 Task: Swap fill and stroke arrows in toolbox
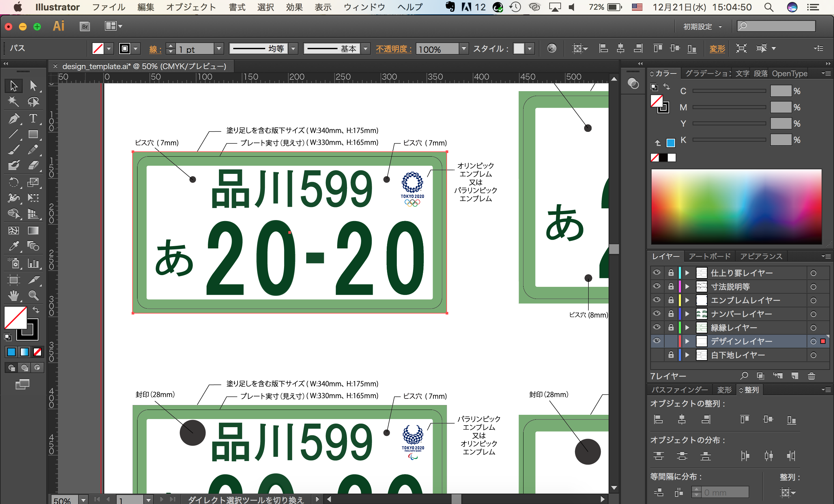coord(36,310)
